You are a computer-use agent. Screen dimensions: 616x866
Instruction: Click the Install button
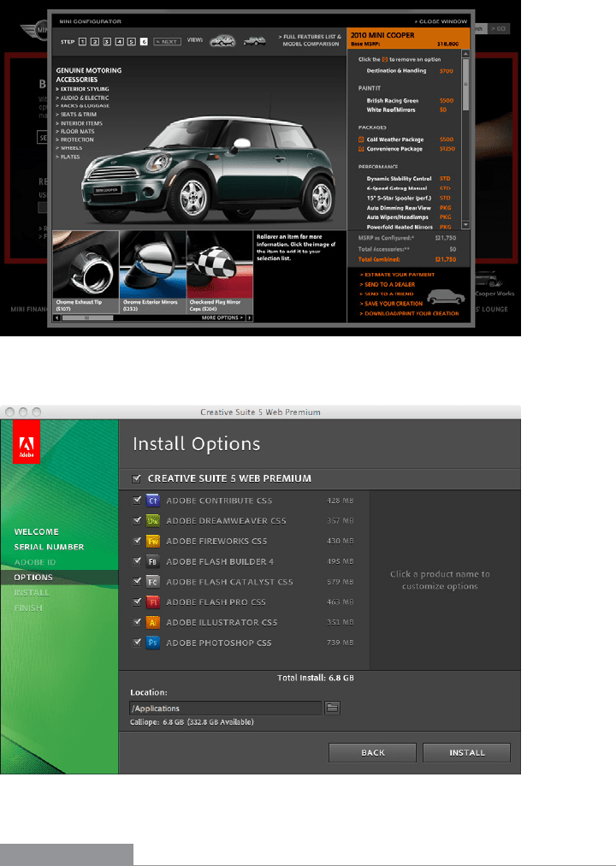coord(467,753)
